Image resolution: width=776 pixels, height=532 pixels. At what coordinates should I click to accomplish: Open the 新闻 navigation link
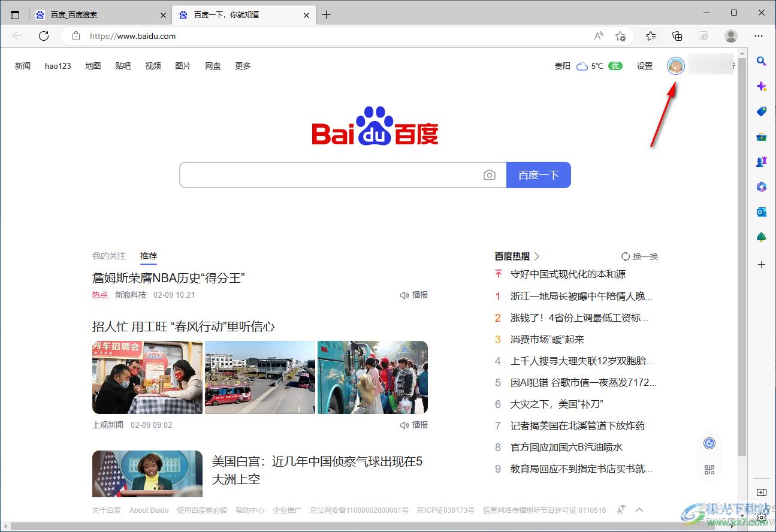click(x=23, y=66)
